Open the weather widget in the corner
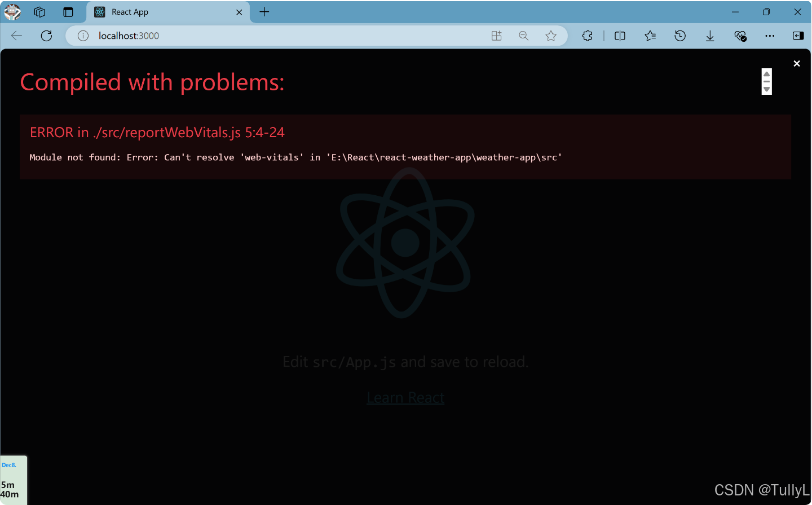This screenshot has height=505, width=812. click(x=13, y=480)
